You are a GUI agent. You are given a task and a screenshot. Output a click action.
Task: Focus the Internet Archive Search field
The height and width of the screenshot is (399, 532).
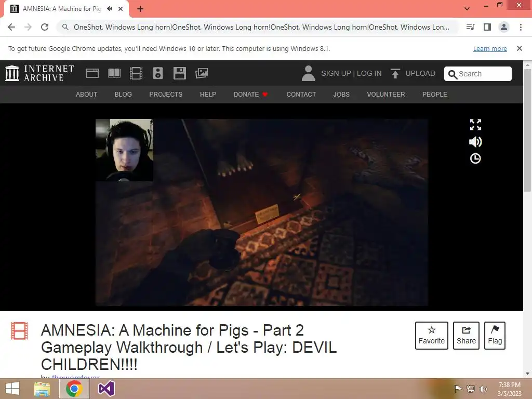coord(478,74)
